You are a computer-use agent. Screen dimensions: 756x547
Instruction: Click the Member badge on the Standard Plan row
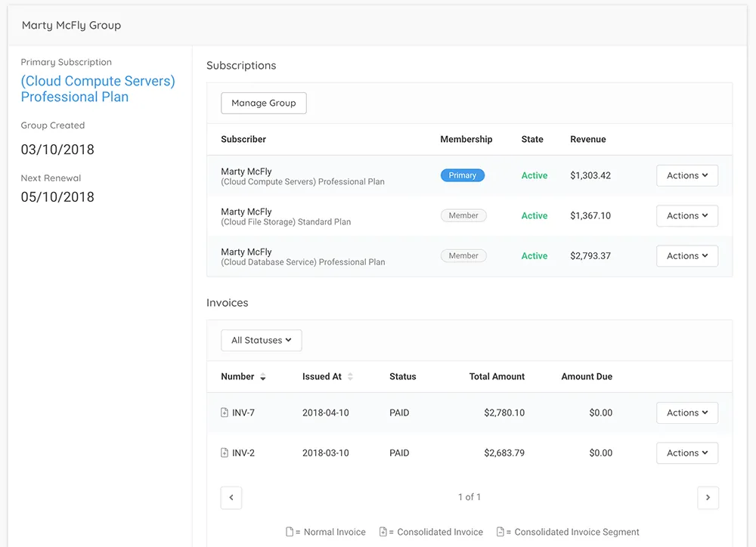[x=463, y=215]
